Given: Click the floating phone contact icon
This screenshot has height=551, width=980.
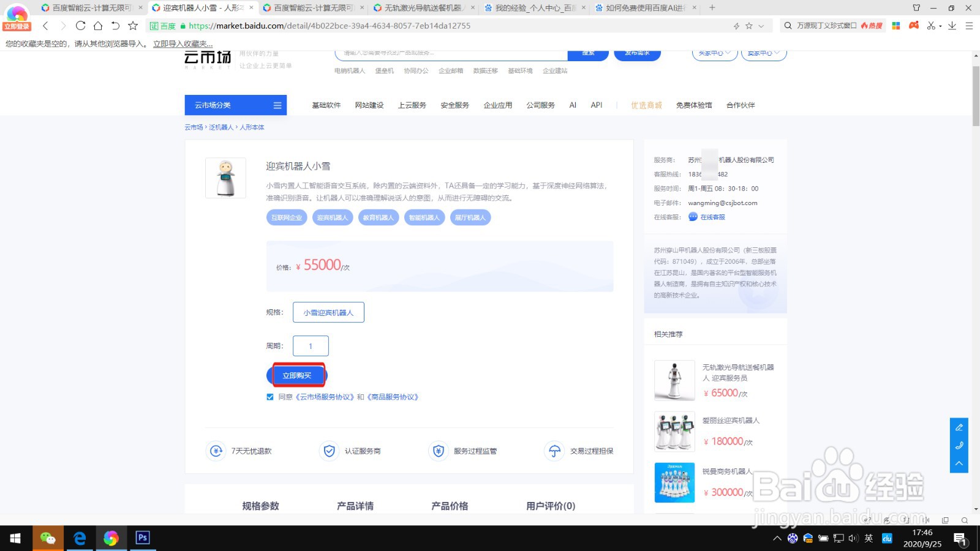Looking at the screenshot, I should (959, 445).
